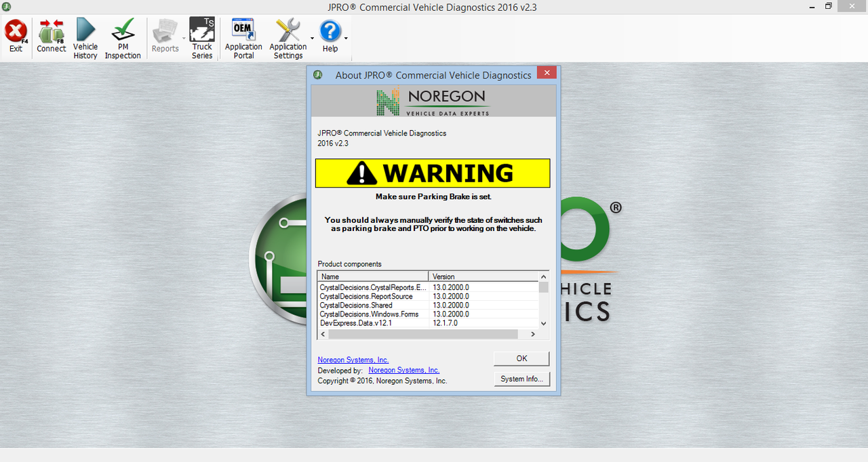Select CrystalDecisions.Shared component row

pos(428,305)
